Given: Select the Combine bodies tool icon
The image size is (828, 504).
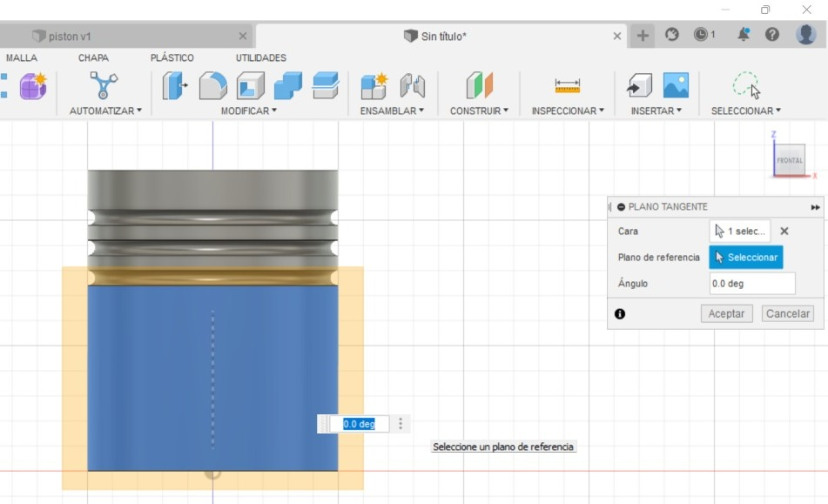Looking at the screenshot, I should [288, 85].
